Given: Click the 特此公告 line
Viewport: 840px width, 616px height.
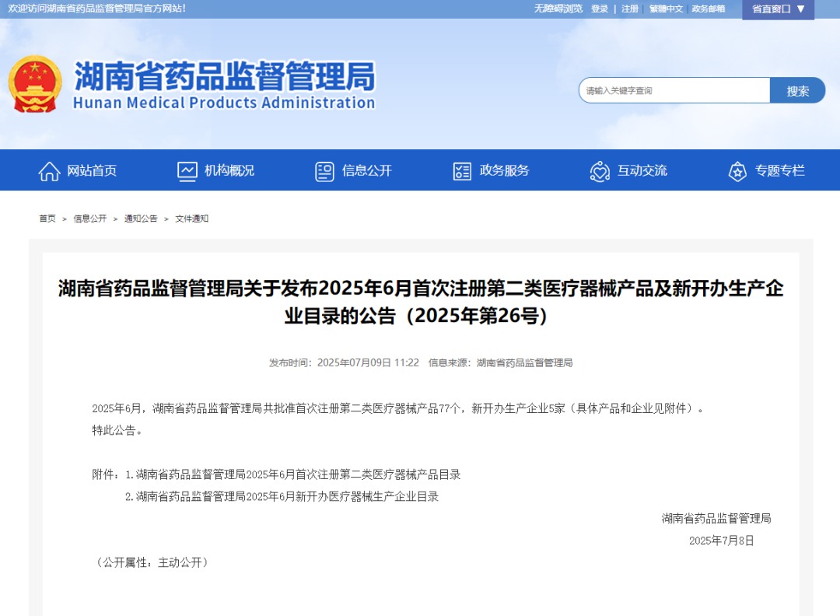Looking at the screenshot, I should tap(117, 430).
